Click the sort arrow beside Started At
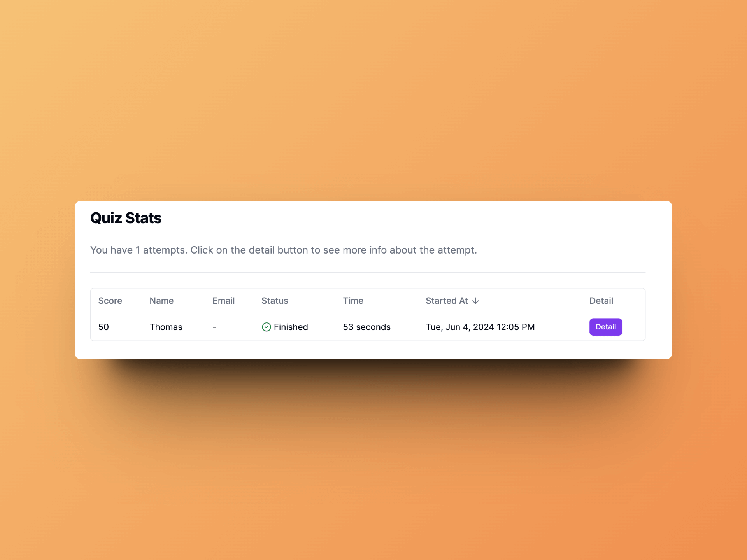747x560 pixels. 475,301
